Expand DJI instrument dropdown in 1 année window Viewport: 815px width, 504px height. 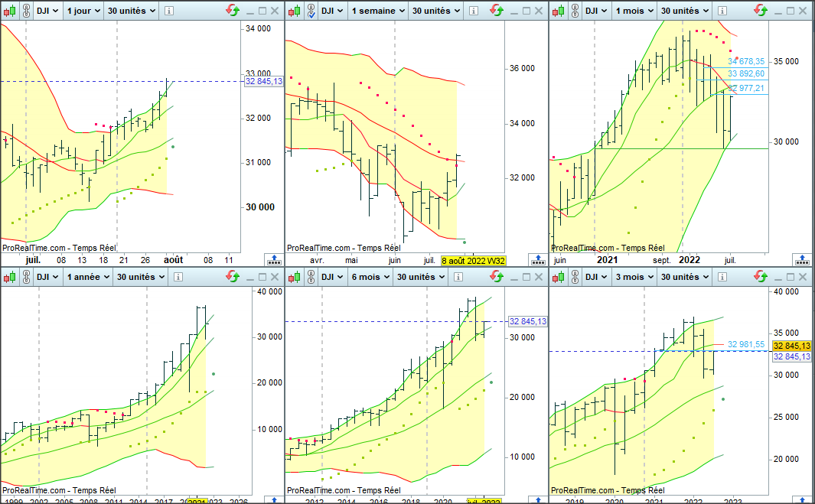click(47, 277)
